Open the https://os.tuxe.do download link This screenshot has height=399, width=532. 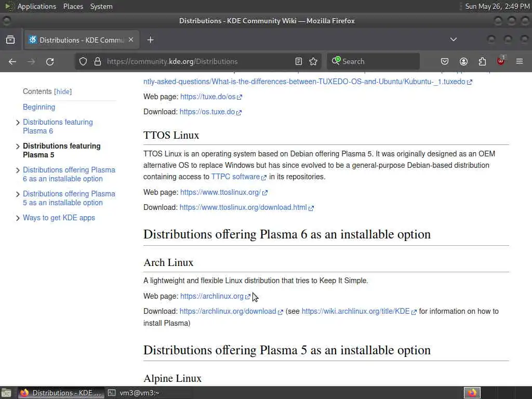click(210, 112)
